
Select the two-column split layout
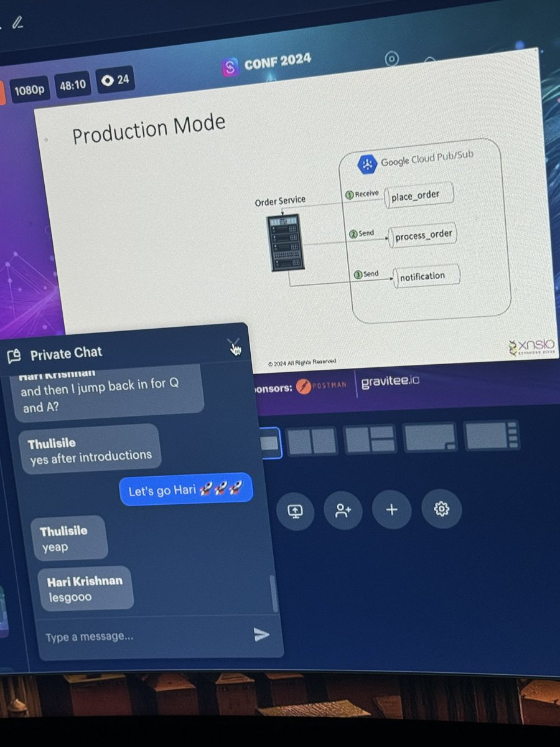(312, 441)
